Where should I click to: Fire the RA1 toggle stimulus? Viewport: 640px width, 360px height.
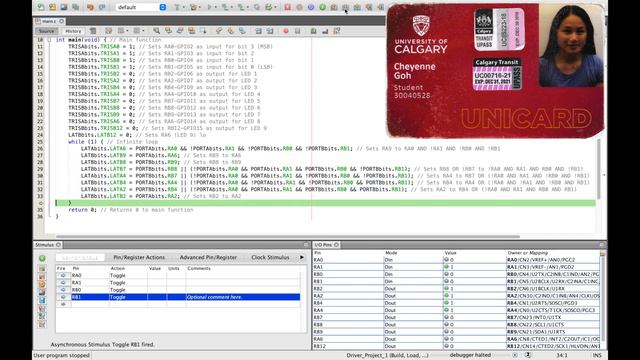[63, 282]
